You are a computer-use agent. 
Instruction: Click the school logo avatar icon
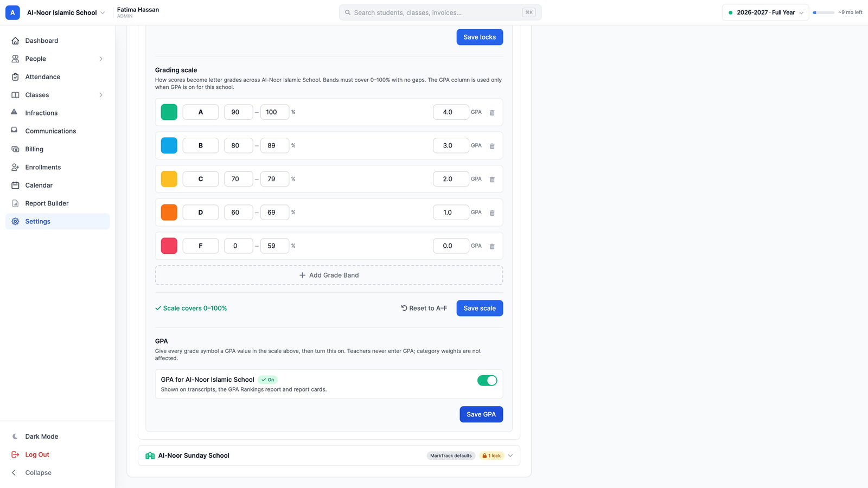point(12,12)
